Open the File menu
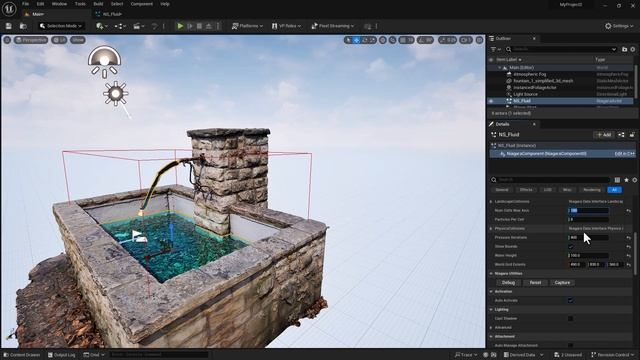The image size is (640, 360). (25, 4)
